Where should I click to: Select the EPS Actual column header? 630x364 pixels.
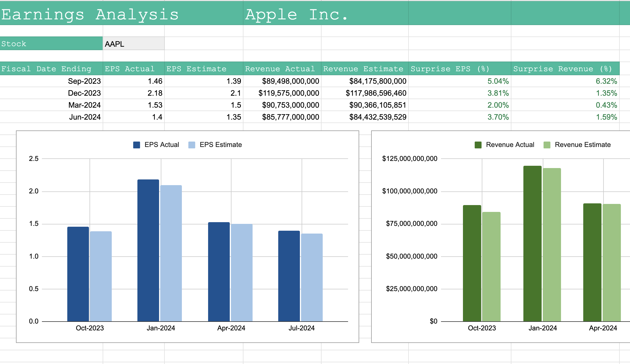click(x=133, y=69)
